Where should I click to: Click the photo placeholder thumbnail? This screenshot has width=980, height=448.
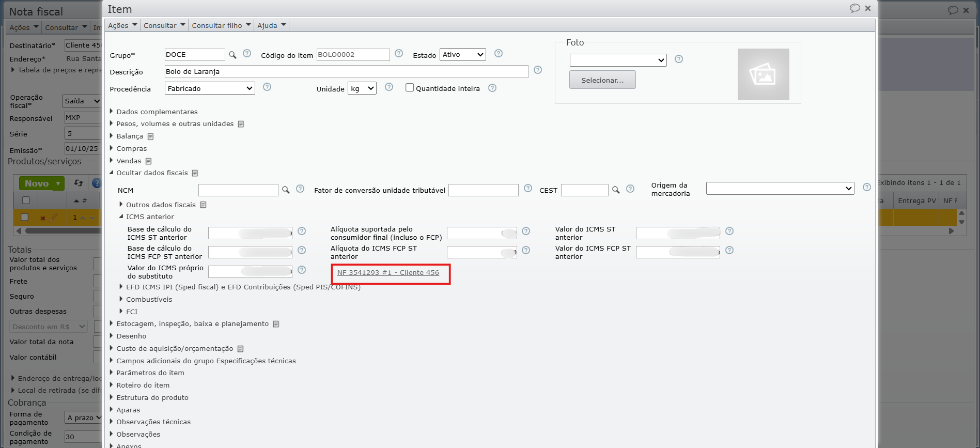point(764,74)
